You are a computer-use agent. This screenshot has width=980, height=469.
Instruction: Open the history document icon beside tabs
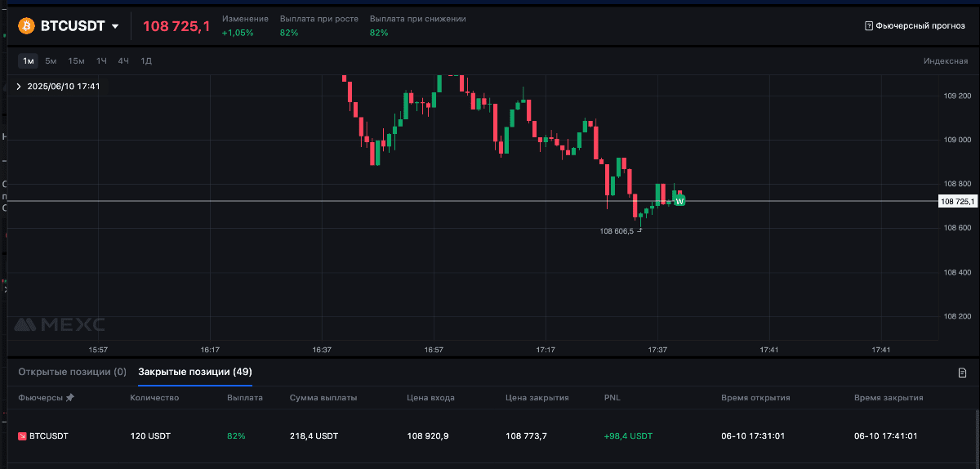pos(962,373)
